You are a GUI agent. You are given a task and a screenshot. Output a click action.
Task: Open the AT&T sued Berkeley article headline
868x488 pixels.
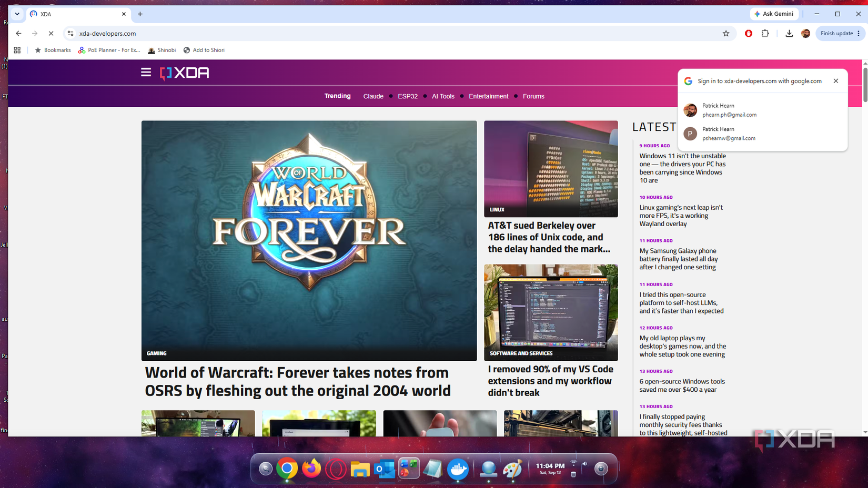coord(549,237)
